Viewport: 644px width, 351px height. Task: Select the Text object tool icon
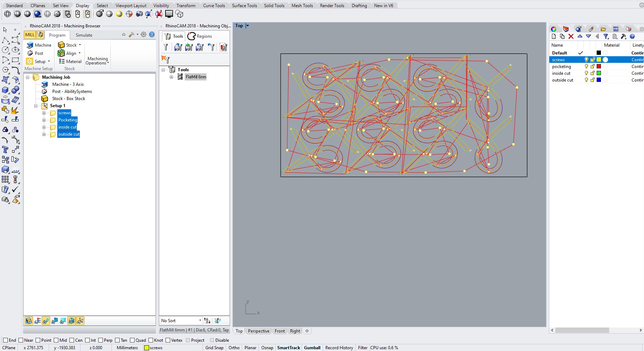click(5, 150)
